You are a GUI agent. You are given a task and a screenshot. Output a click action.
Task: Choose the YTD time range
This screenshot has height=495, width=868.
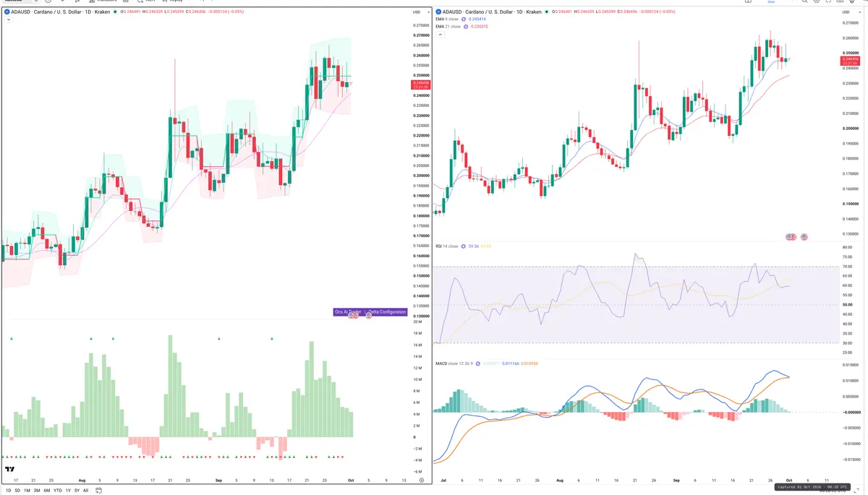(x=57, y=490)
